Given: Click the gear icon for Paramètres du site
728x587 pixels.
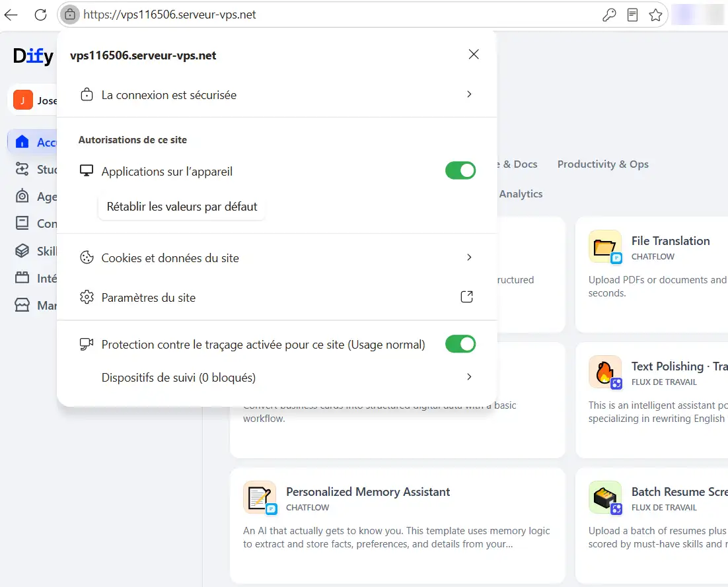Looking at the screenshot, I should pos(87,297).
